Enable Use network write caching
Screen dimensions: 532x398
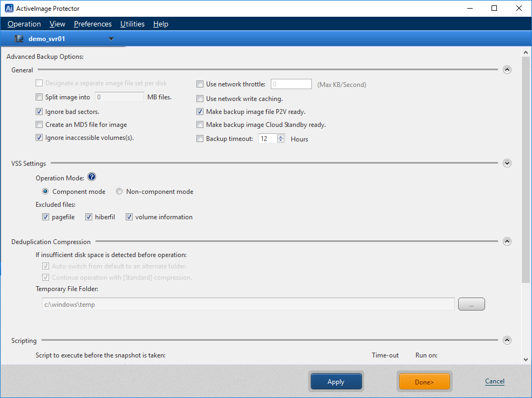(200, 99)
